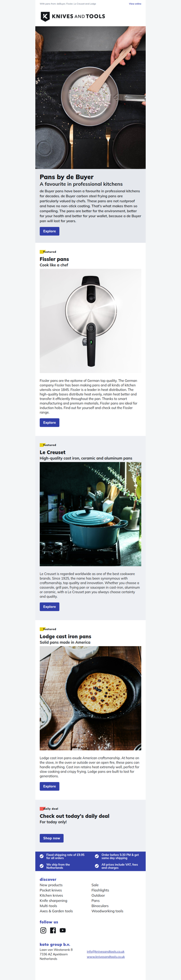
Task: Click Explore button under de Buyer pans
Action: click(x=49, y=231)
